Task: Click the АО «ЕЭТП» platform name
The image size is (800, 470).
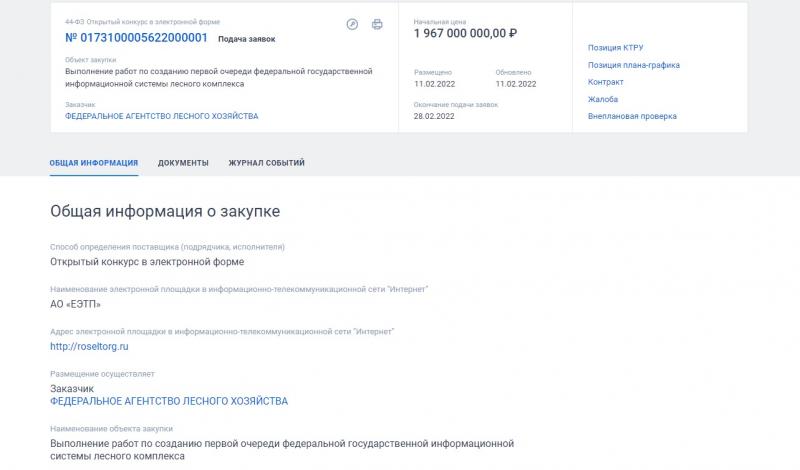Action: 76,304
